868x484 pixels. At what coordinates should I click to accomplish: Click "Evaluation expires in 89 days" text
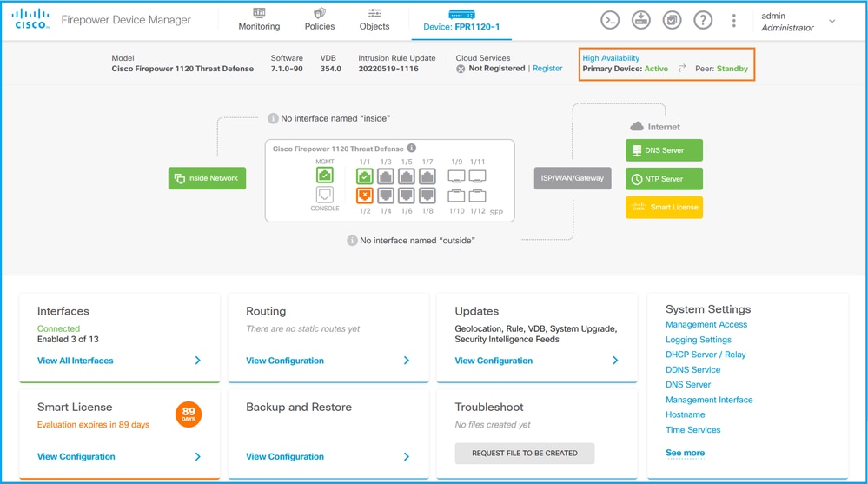[x=94, y=425]
